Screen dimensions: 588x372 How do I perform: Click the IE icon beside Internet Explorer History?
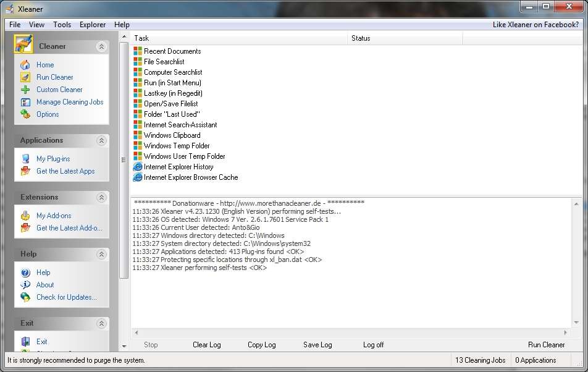138,166
